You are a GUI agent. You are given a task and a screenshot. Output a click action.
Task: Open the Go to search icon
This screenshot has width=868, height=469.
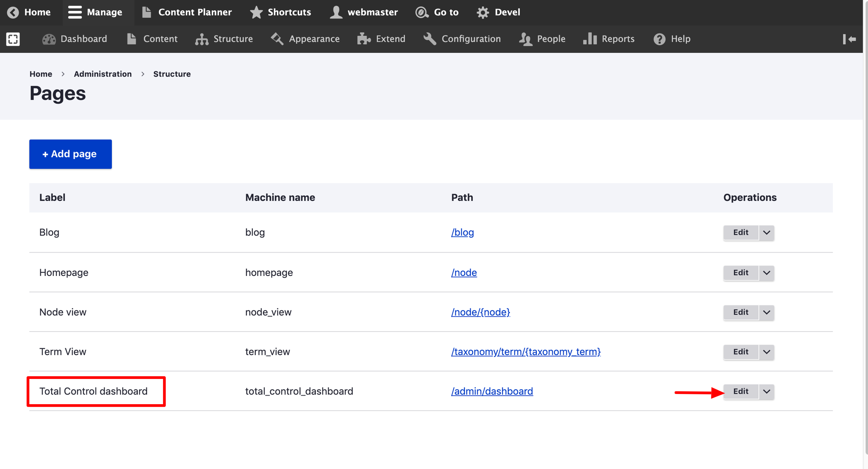pos(422,12)
